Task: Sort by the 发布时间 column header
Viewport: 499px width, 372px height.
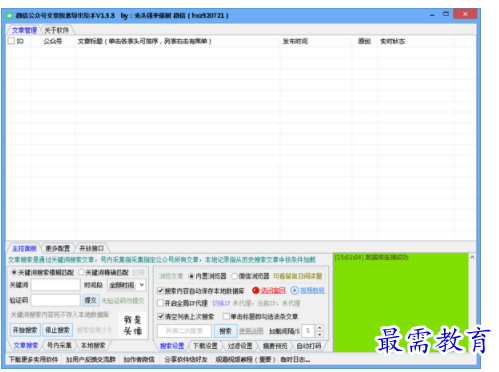Action: click(x=295, y=41)
